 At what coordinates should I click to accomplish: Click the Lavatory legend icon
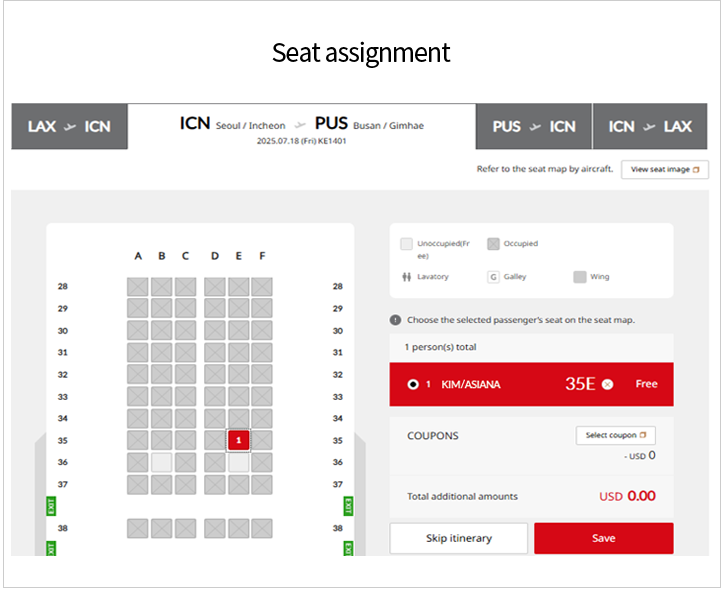click(406, 277)
